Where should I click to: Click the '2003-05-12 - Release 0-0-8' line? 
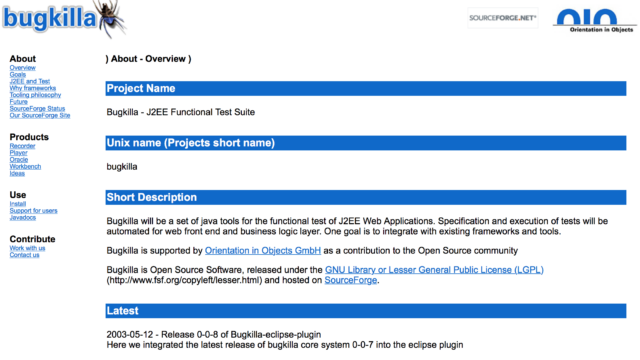[213, 335]
